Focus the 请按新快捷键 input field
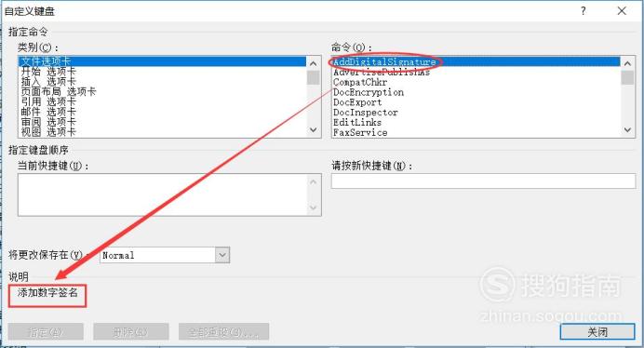Screen dimensions: 644x348 click(x=483, y=181)
